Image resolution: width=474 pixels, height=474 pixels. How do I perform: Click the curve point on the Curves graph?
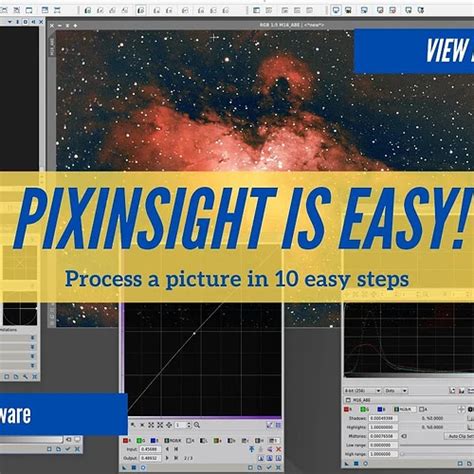coord(194,333)
